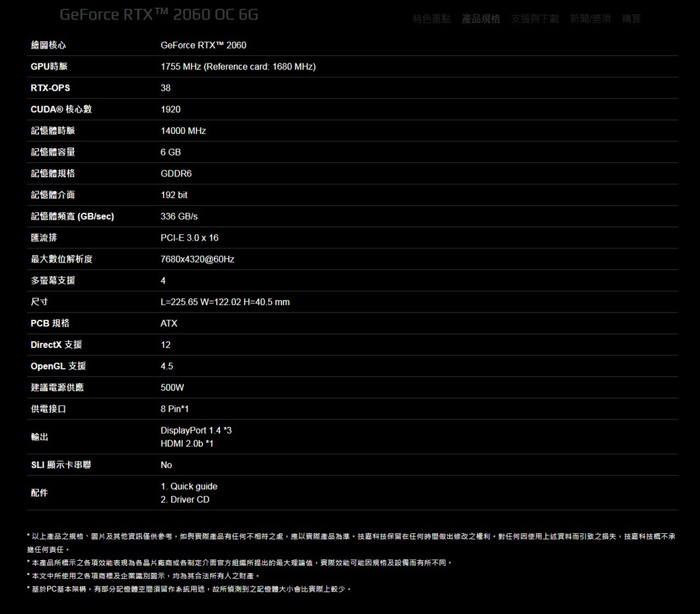Select the 7680x4320@60Hz resolution value
Screen dimensions: 700x614
tap(197, 259)
